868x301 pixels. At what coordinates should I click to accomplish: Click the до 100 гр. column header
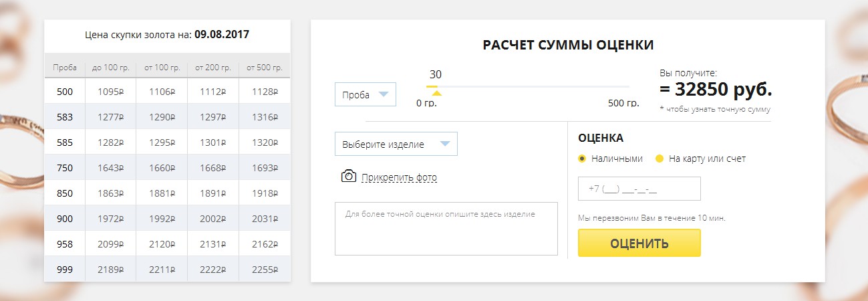111,68
